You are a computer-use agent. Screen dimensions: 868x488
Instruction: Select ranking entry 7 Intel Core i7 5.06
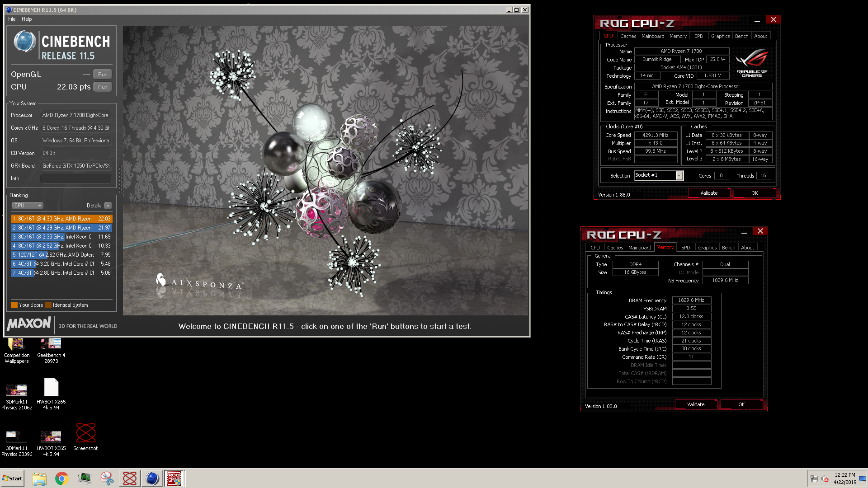point(61,273)
